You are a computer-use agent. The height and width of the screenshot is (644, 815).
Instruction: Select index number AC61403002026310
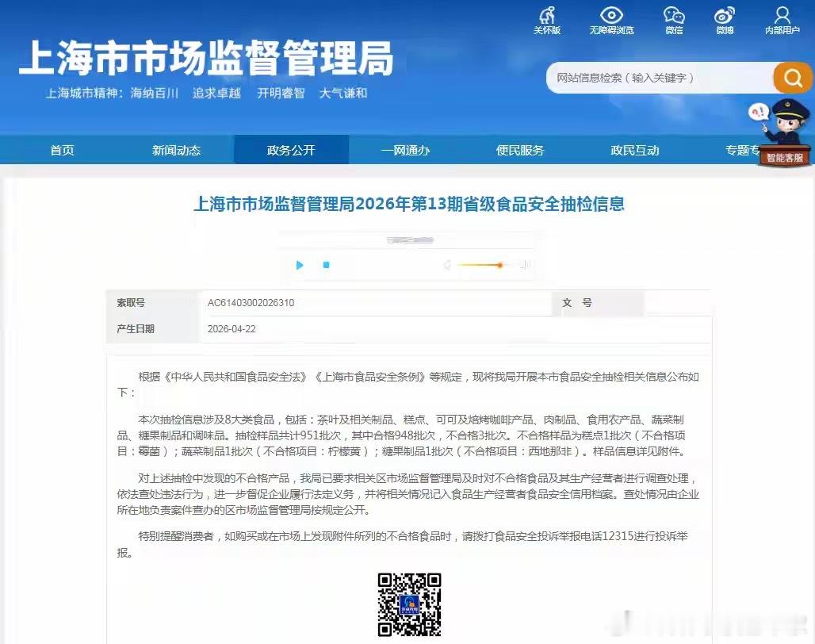coord(251,302)
